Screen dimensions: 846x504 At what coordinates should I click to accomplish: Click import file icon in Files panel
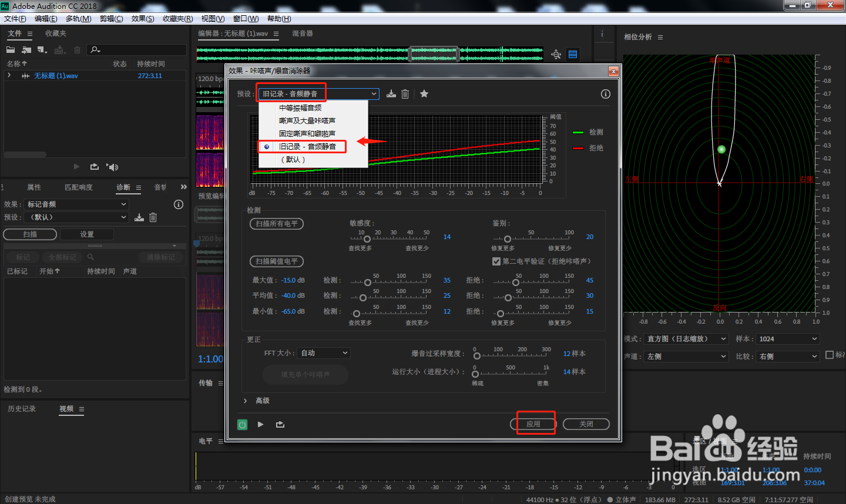click(x=26, y=50)
